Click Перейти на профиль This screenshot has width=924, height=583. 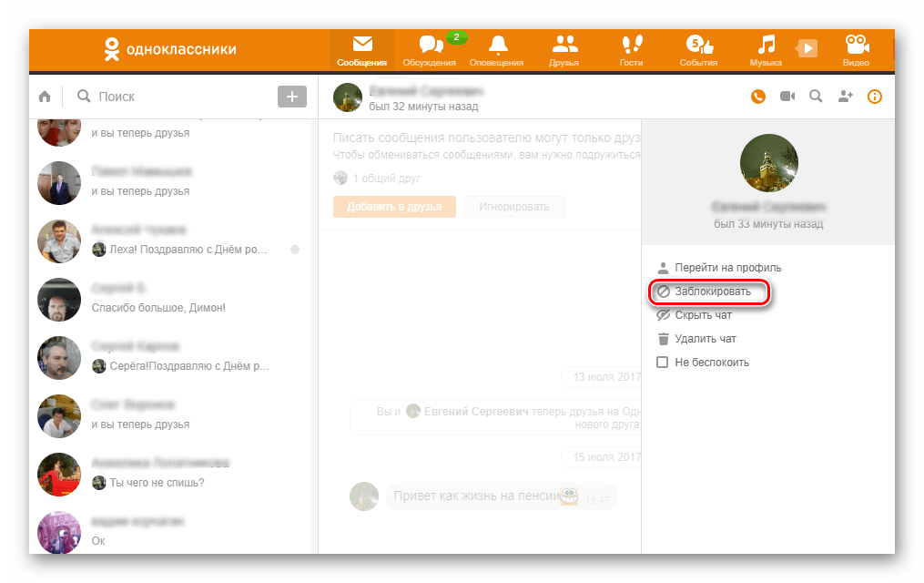pos(727,268)
